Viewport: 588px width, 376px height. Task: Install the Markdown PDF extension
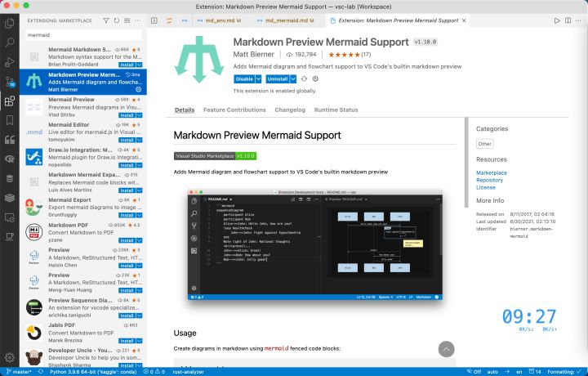click(x=127, y=240)
